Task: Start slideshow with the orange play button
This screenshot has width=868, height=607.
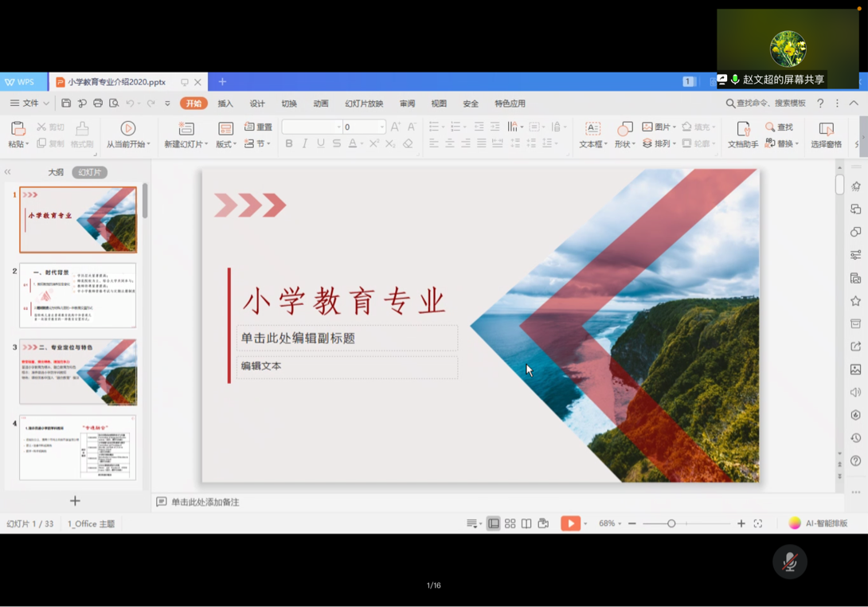Action: pyautogui.click(x=570, y=523)
